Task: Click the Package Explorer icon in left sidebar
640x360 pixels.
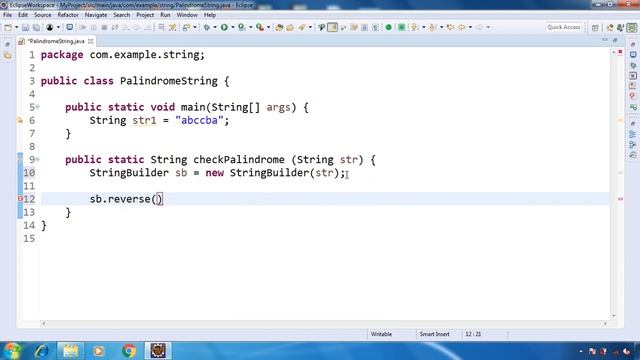Action: [8, 56]
